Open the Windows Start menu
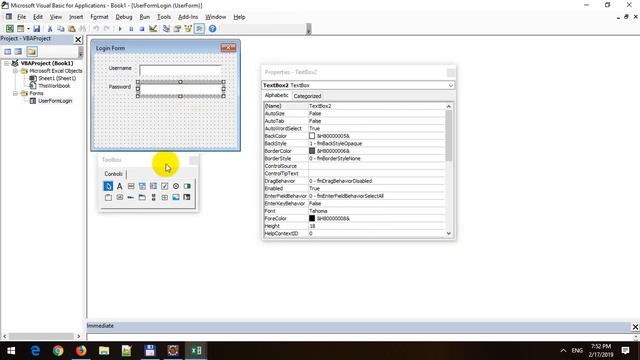Image resolution: width=640 pixels, height=360 pixels. (x=11, y=351)
